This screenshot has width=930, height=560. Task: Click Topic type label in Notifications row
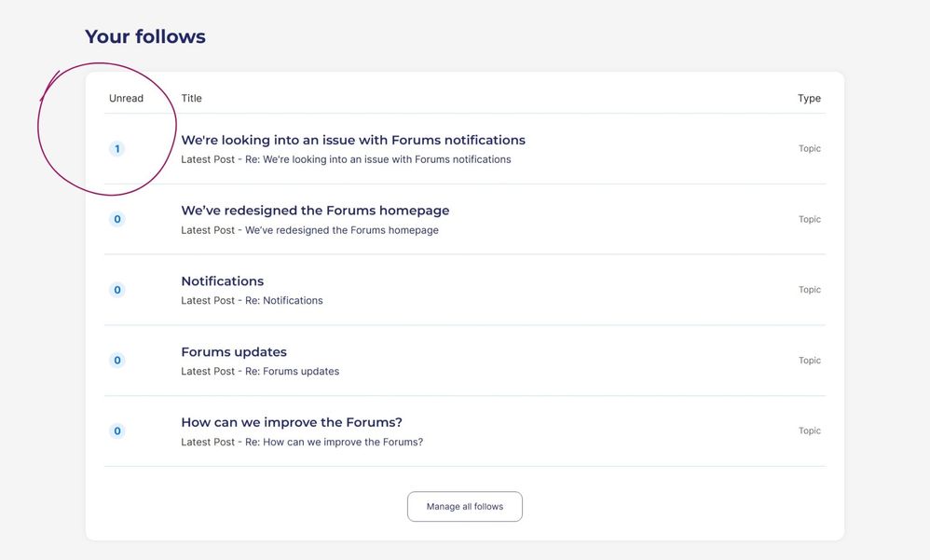(x=809, y=290)
